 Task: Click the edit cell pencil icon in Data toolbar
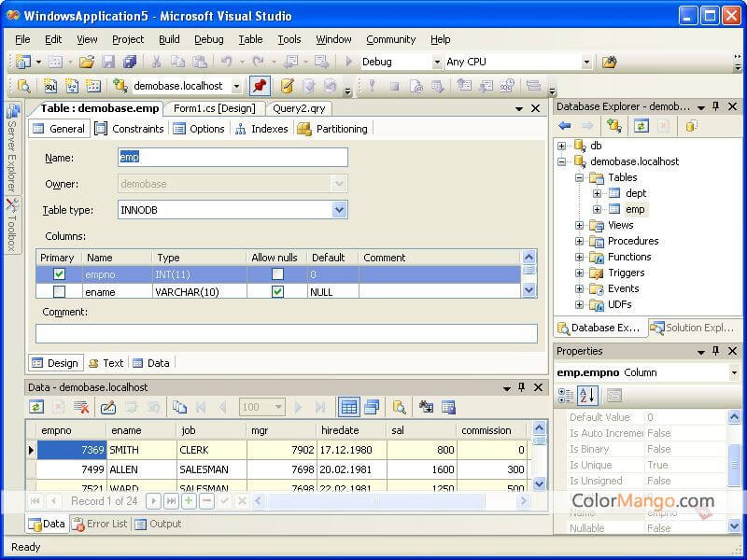tap(108, 407)
